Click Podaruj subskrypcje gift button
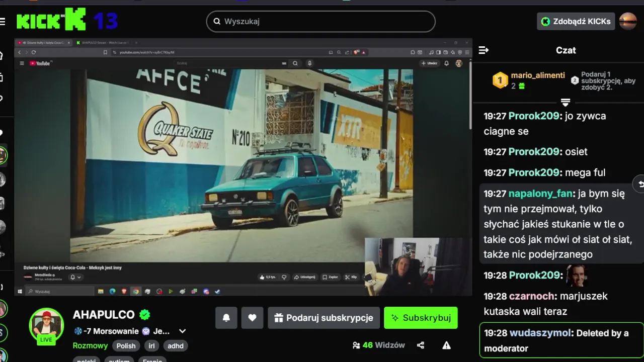 tap(324, 318)
